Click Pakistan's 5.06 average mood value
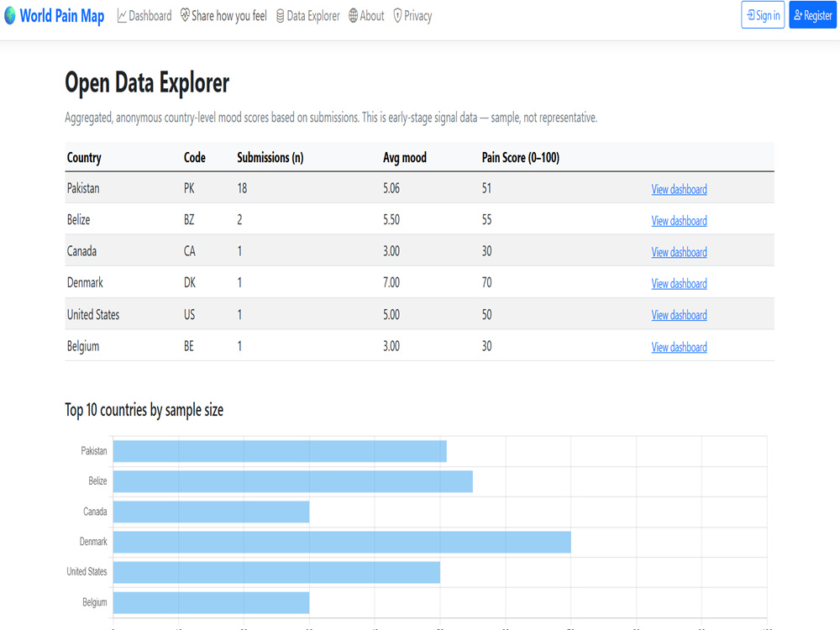The width and height of the screenshot is (840, 630). 391,188
